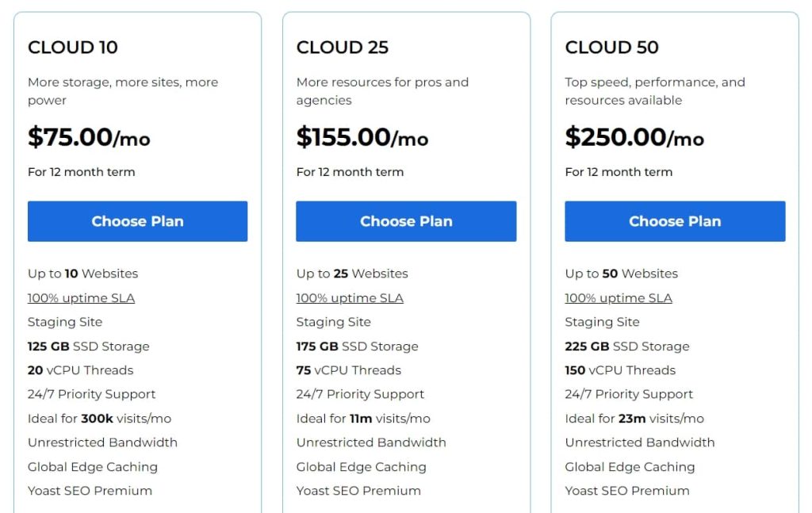Click Choose Plan for Cloud 10
This screenshot has width=812, height=513.
coord(137,221)
